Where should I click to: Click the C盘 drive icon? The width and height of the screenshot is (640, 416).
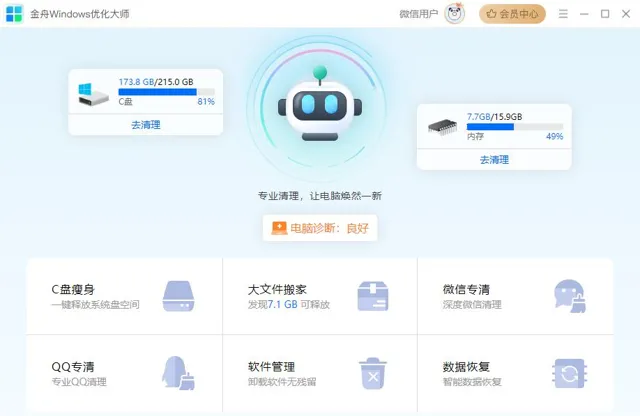pyautogui.click(x=93, y=94)
